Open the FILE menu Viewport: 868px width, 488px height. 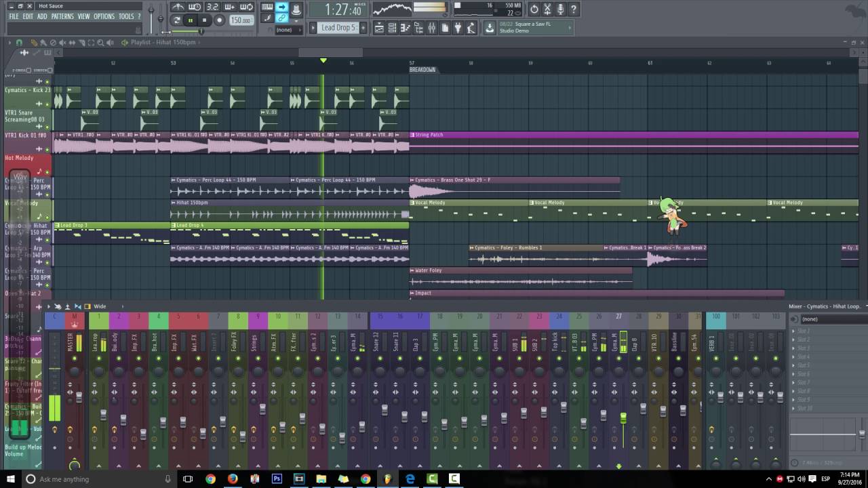(14, 16)
